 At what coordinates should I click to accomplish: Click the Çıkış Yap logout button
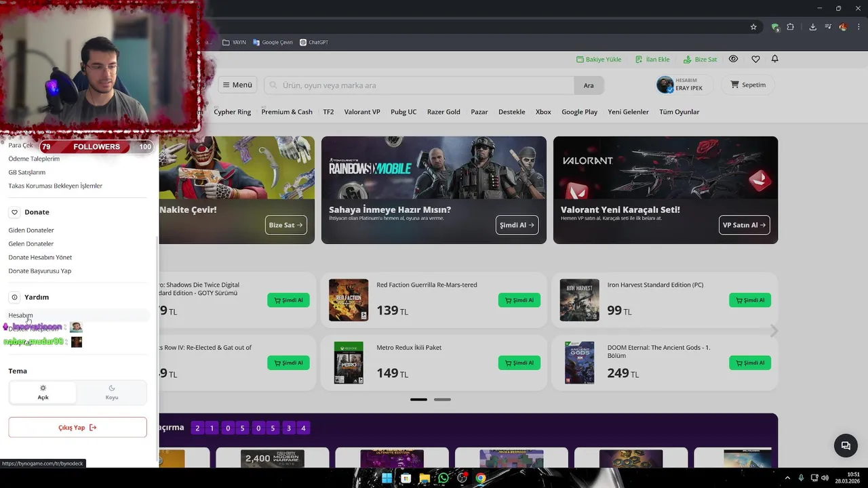77,427
